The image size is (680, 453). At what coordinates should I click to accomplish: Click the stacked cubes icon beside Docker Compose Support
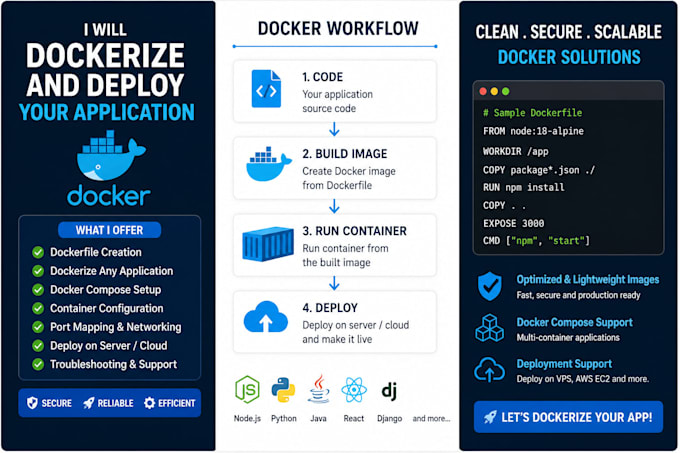(490, 328)
